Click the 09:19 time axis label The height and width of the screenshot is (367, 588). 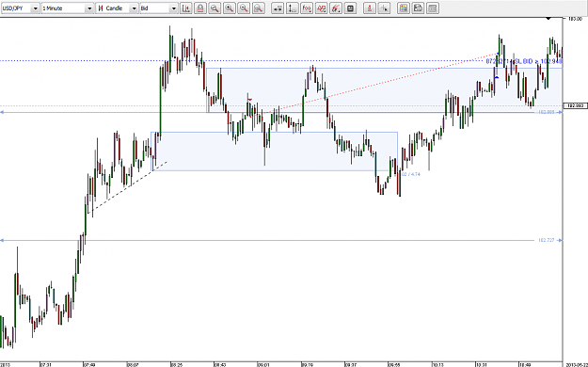[308, 364]
